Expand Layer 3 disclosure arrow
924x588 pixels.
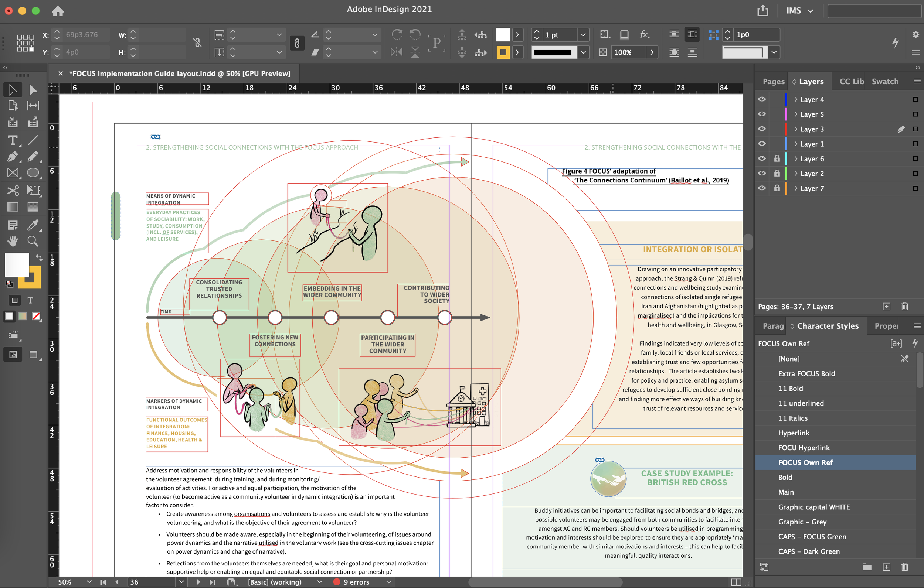click(x=795, y=129)
